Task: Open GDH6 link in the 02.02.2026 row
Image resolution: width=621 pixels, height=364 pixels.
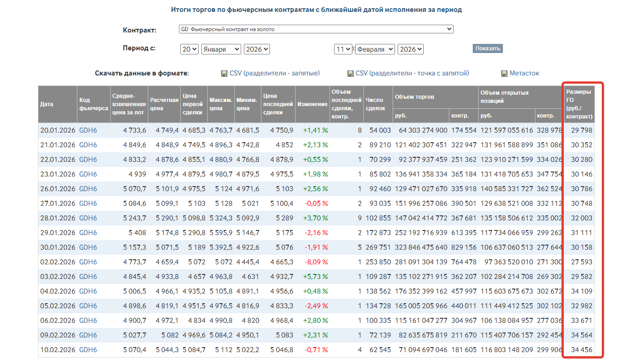Action: (88, 262)
